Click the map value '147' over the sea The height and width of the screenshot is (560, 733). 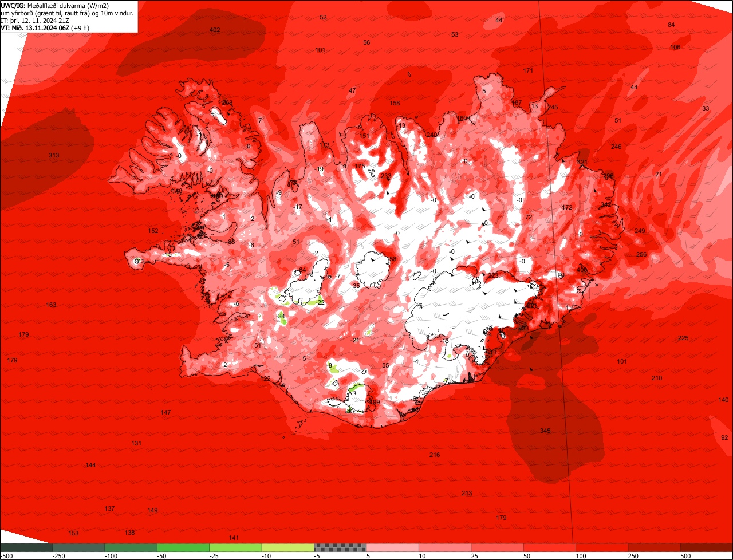165,413
